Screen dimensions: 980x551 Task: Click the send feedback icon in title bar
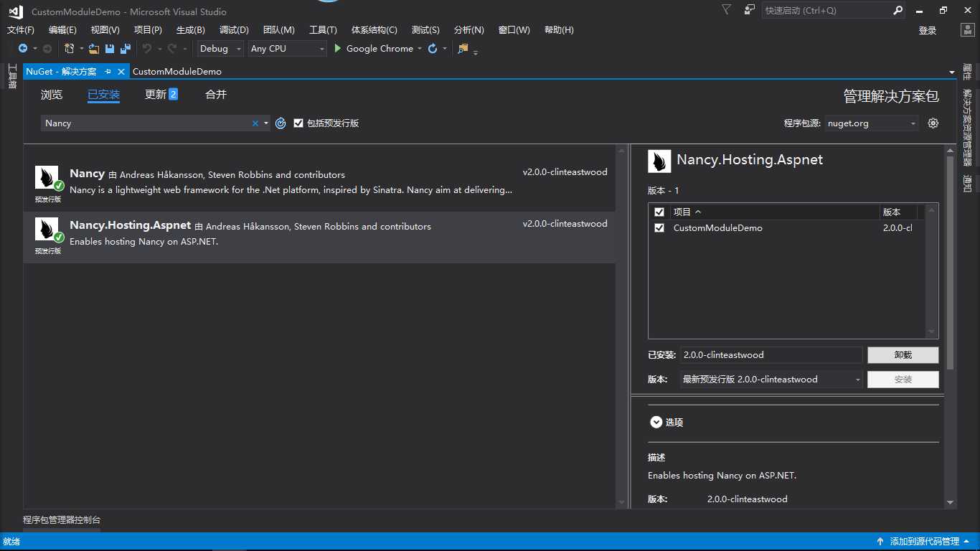[750, 10]
